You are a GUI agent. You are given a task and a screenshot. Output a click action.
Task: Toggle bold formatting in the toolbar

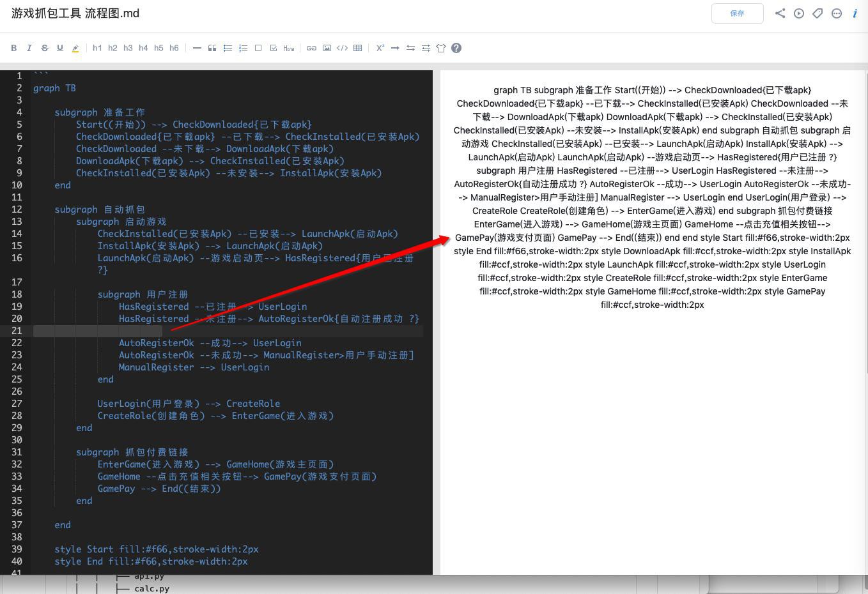pyautogui.click(x=13, y=48)
